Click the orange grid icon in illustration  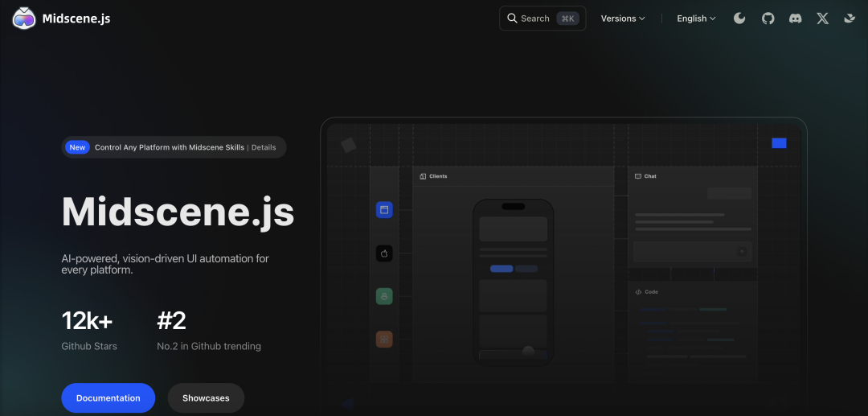click(384, 339)
